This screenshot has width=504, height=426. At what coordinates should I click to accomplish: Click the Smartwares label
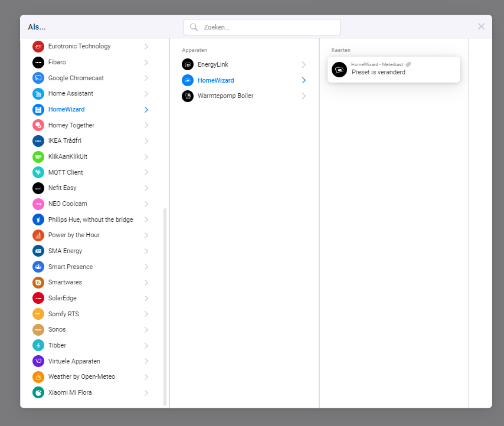click(65, 282)
